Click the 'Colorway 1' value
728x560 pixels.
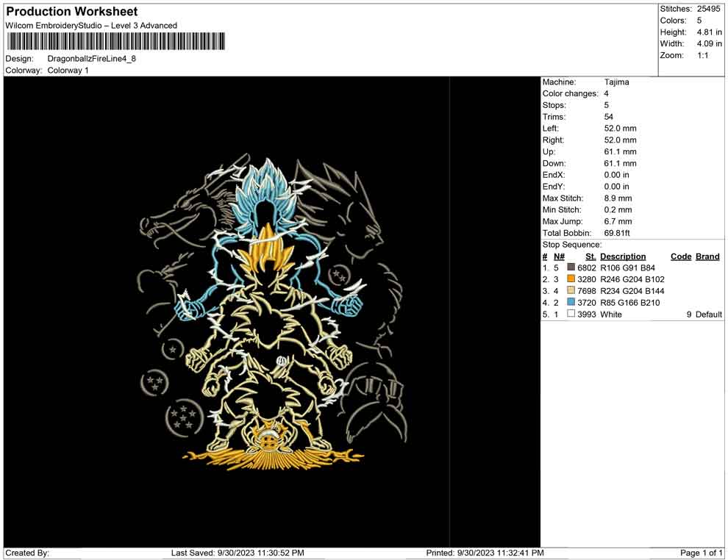point(68,71)
